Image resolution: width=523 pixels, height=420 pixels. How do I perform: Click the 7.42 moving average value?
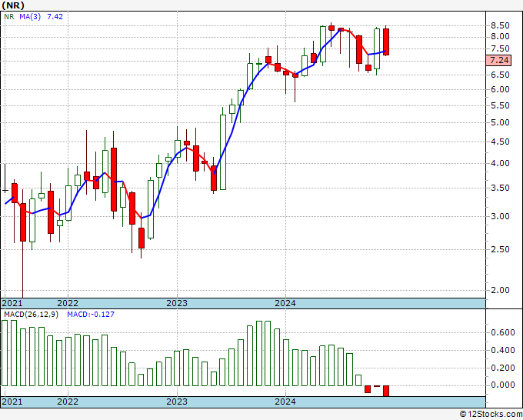55,16
